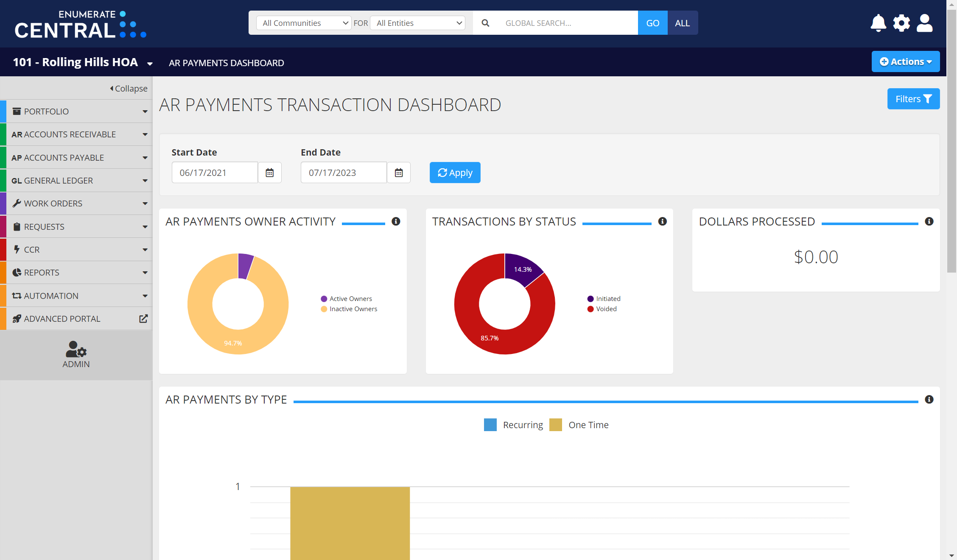Open the user profile icon
Viewport: 957px width, 560px height.
[x=925, y=23]
